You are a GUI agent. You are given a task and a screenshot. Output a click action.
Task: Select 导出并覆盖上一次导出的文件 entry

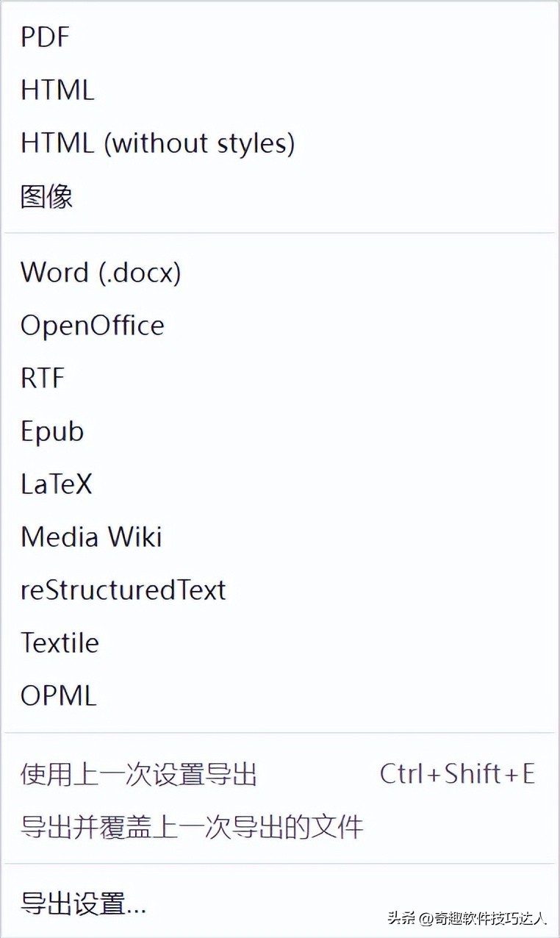[x=192, y=827]
